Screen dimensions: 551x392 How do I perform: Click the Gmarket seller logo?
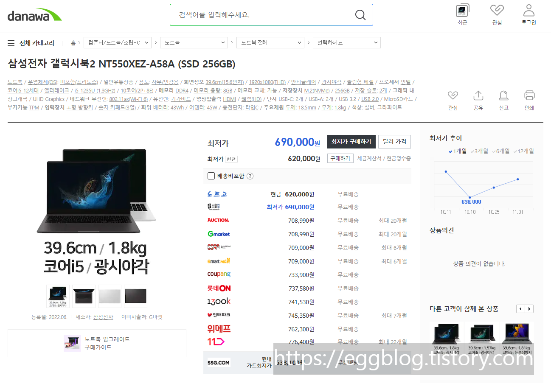(x=219, y=234)
